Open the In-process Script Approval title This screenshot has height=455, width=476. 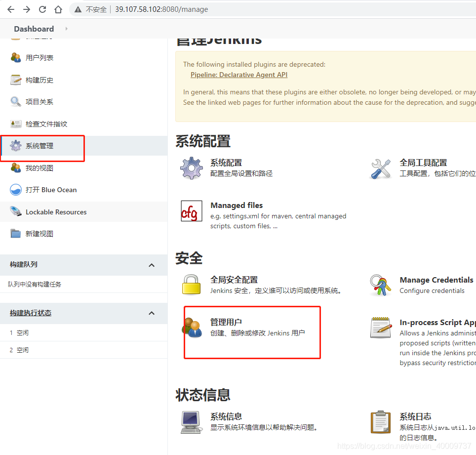coord(438,322)
